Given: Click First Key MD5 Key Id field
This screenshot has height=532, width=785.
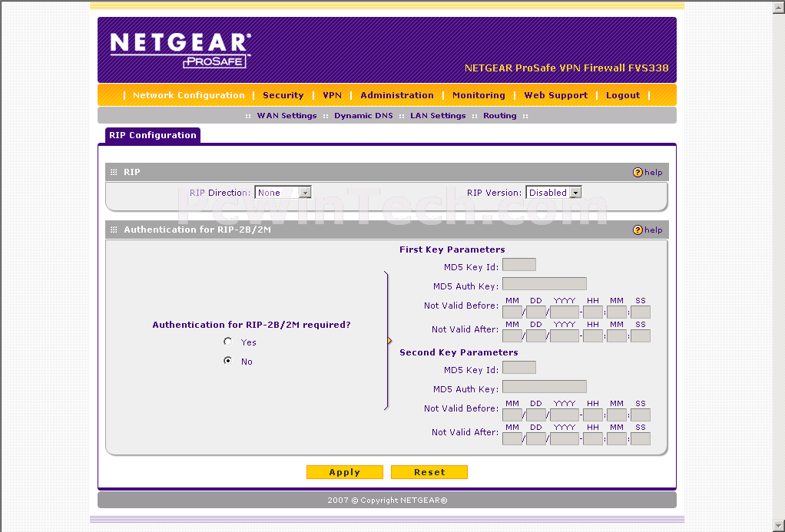Looking at the screenshot, I should tap(519, 265).
